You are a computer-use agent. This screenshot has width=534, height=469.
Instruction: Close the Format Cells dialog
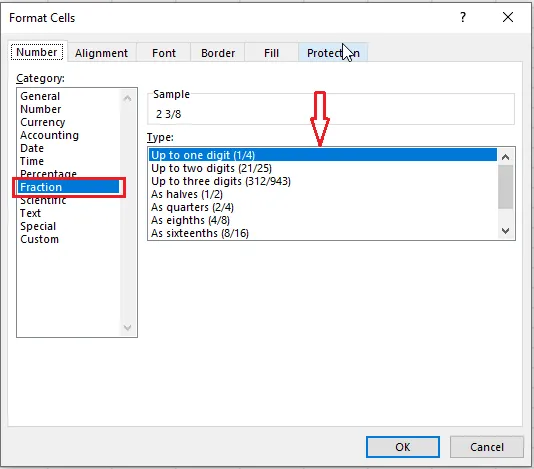coord(508,17)
